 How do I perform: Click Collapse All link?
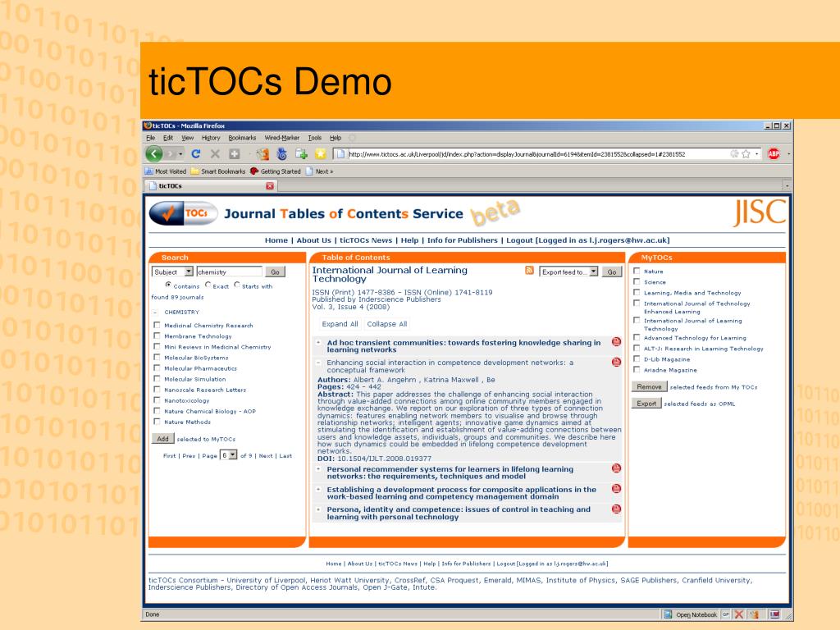tap(387, 323)
